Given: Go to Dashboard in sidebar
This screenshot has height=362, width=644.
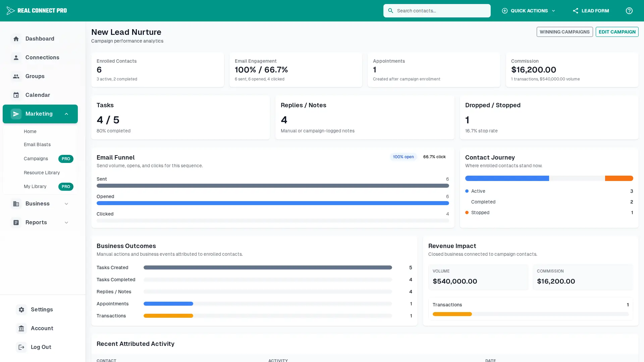Looking at the screenshot, I should [40, 39].
